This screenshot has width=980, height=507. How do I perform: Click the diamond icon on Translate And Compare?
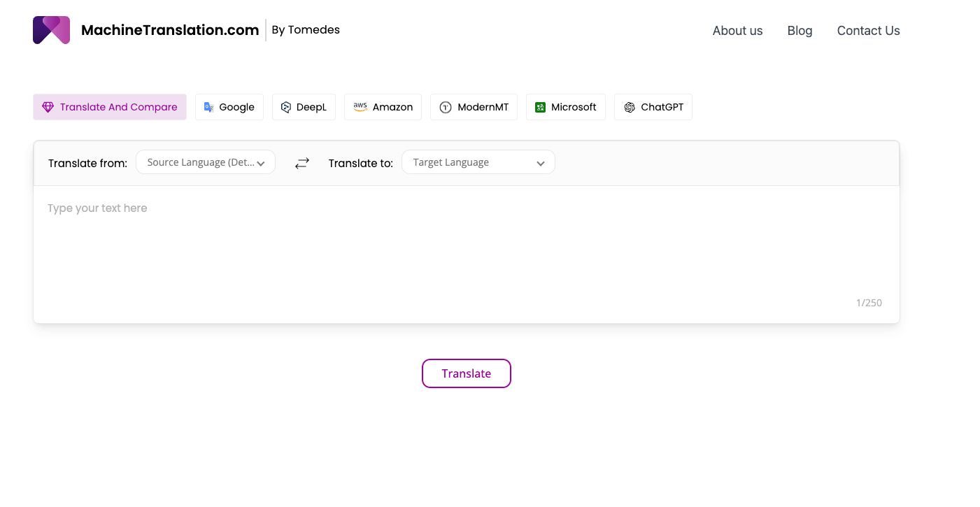pyautogui.click(x=48, y=106)
